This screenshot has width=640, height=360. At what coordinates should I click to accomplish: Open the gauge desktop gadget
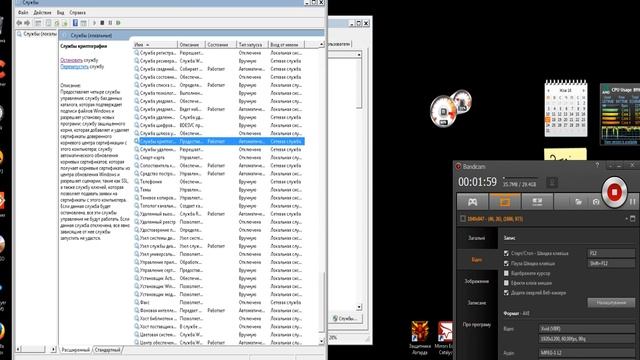[451, 108]
